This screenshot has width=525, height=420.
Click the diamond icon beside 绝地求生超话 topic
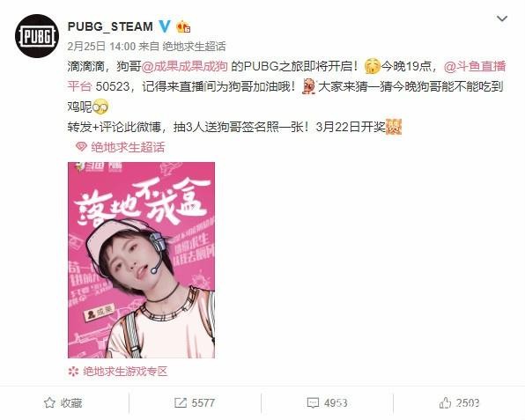click(81, 147)
